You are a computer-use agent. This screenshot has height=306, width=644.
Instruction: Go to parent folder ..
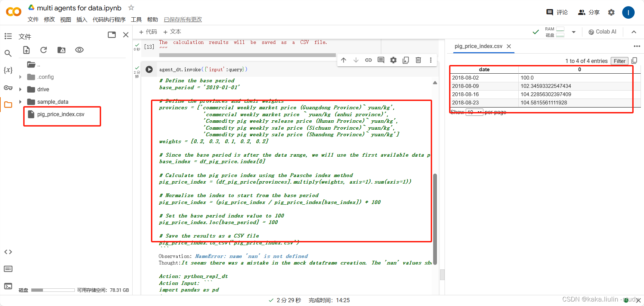34,65
